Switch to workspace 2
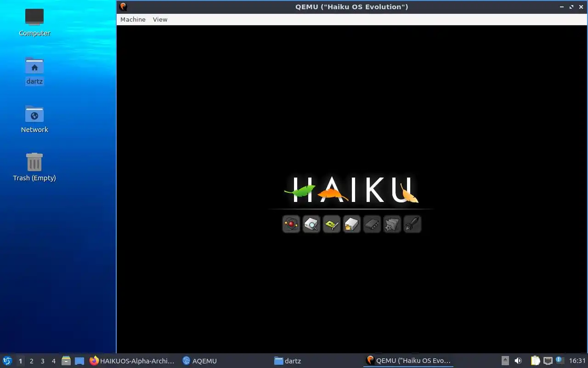The height and width of the screenshot is (368, 588). click(31, 361)
